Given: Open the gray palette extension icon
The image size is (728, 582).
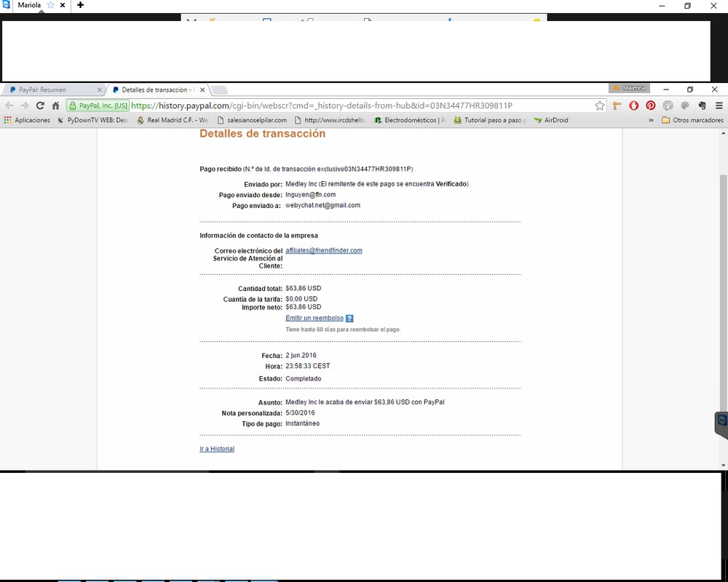Looking at the screenshot, I should point(685,105).
